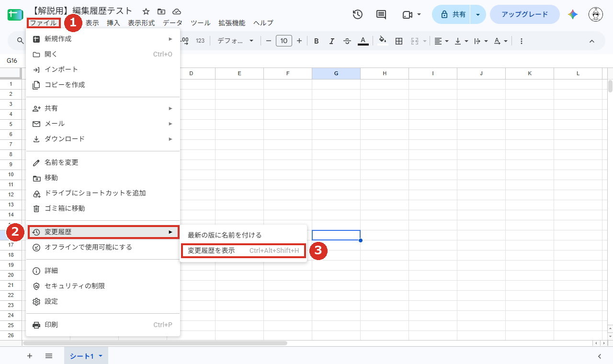Click the Google Sheets home logo

[15, 14]
